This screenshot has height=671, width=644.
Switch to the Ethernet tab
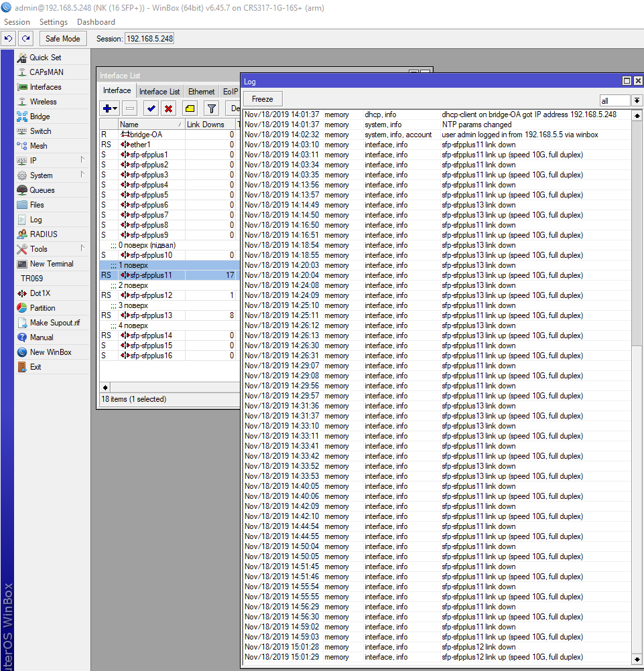[201, 92]
